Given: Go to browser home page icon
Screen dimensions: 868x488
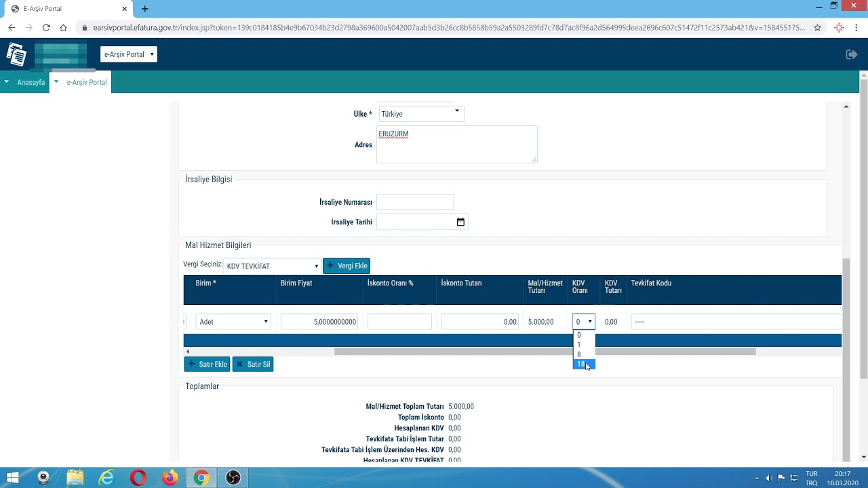Looking at the screenshot, I should pyautogui.click(x=63, y=28).
